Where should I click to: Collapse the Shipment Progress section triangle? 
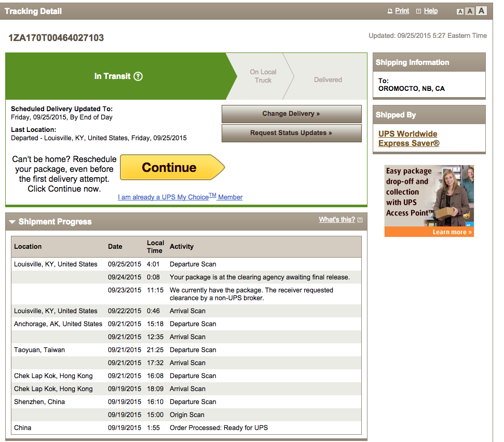[x=12, y=222]
